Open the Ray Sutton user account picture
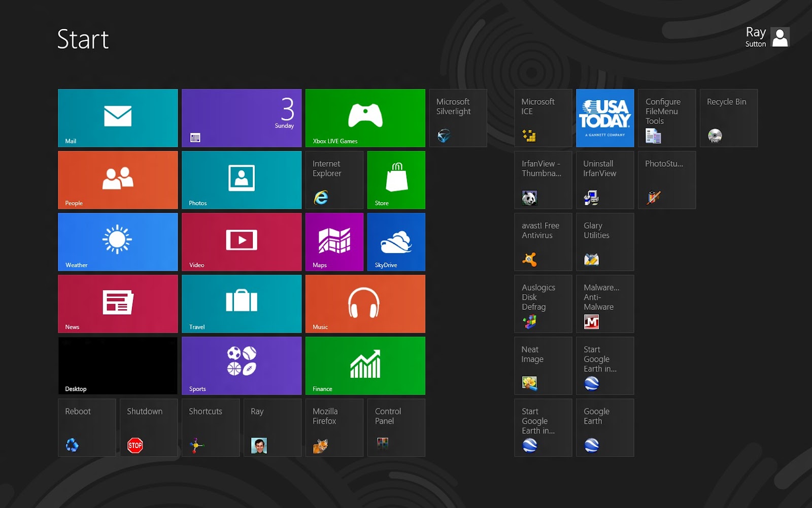The height and width of the screenshot is (508, 812). [x=780, y=37]
